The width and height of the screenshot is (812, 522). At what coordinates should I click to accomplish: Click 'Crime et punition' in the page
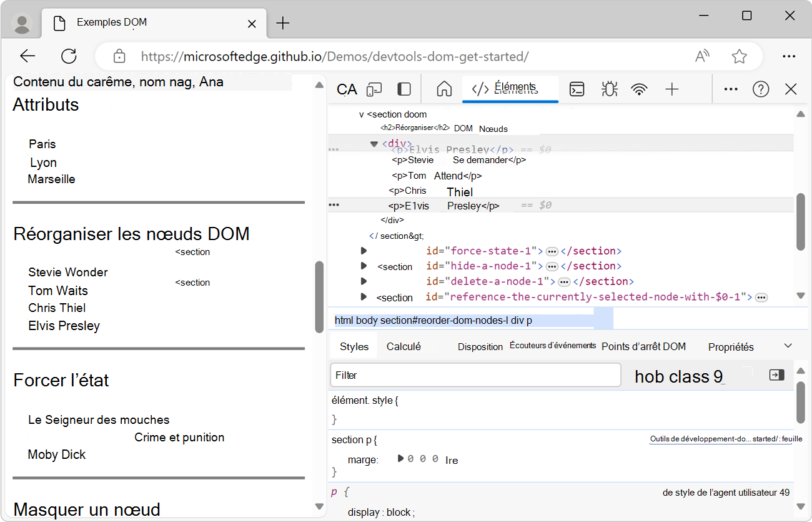click(x=179, y=437)
